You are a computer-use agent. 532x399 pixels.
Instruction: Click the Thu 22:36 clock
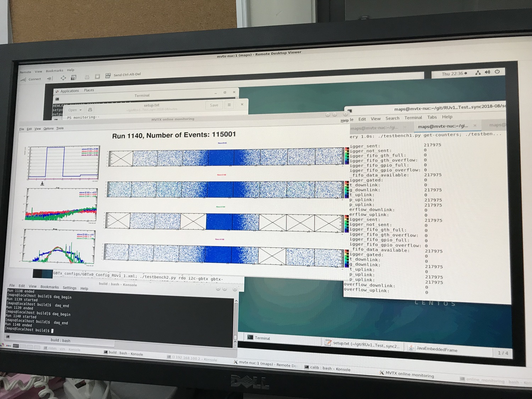coord(453,74)
